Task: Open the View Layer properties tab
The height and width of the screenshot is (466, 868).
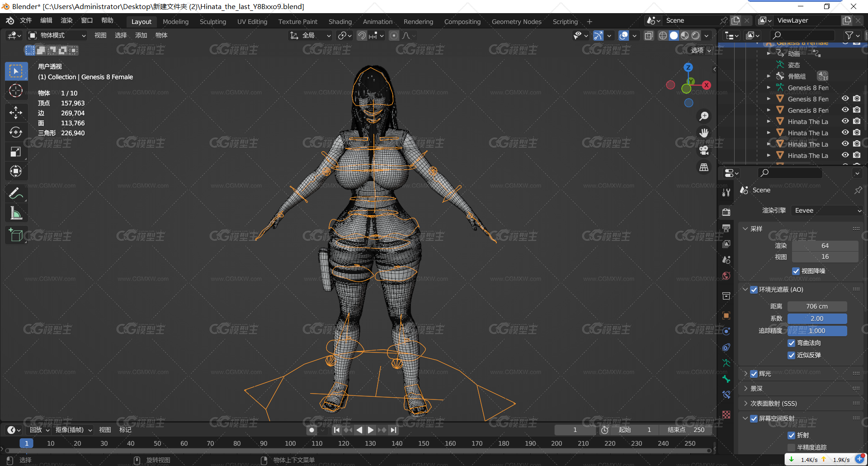Action: click(726, 244)
